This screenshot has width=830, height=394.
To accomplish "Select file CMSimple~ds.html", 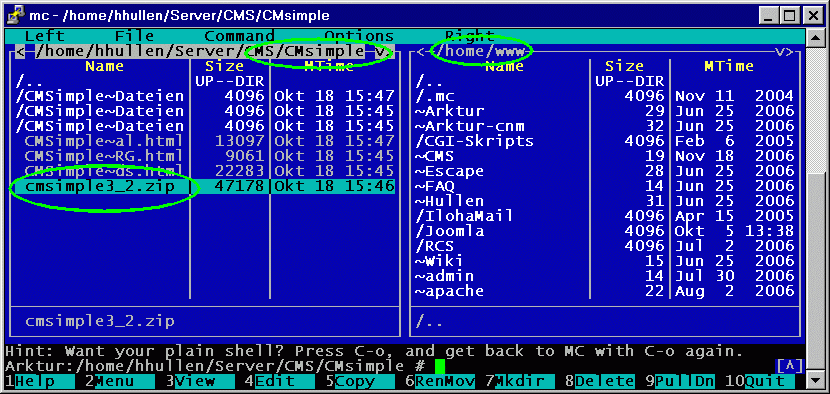I will [204, 171].
